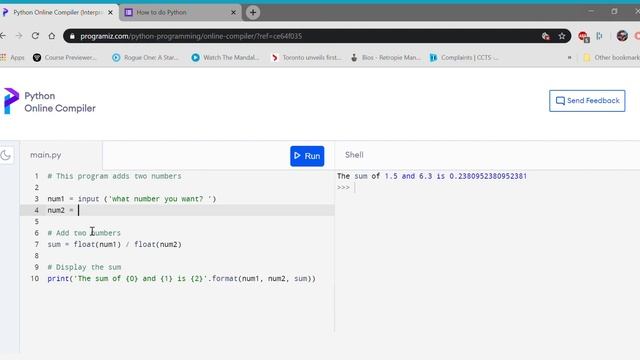Click the print statement on line 10
This screenshot has height=360, width=640.
point(182,279)
